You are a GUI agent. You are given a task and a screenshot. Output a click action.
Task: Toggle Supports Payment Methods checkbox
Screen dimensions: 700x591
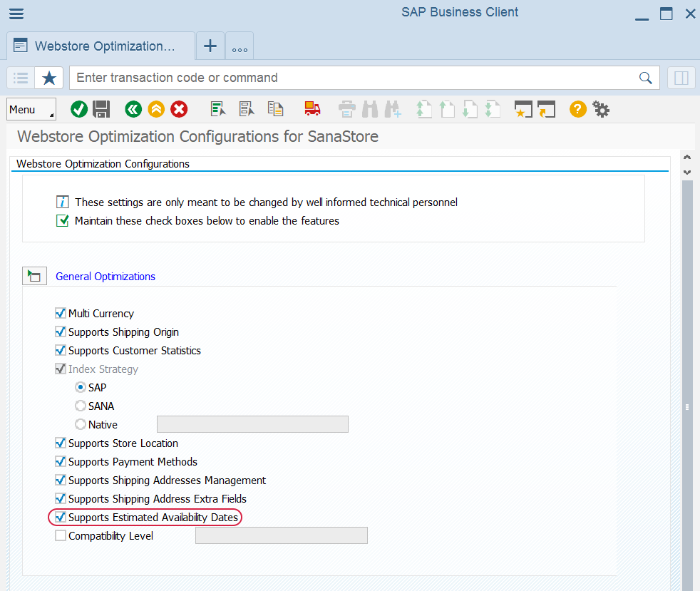point(61,461)
